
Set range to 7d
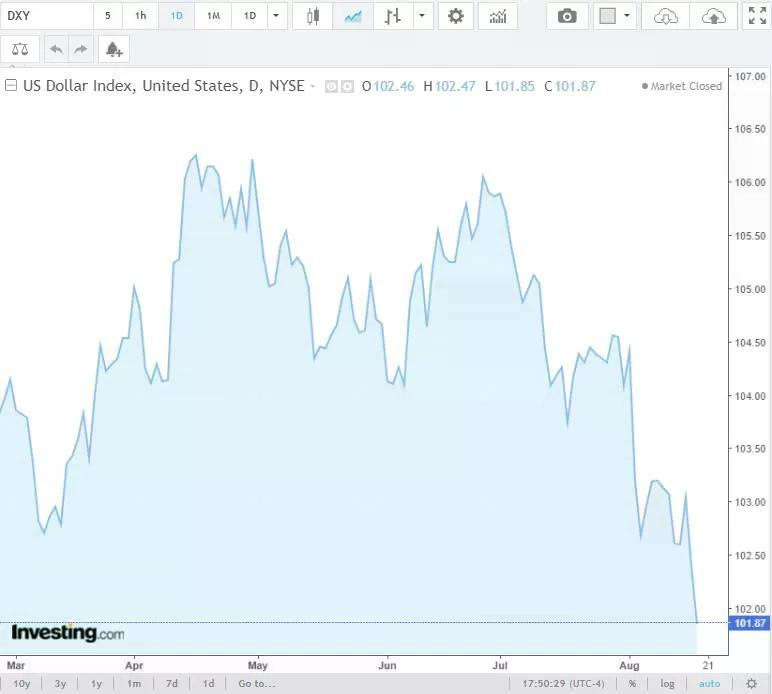coord(172,684)
